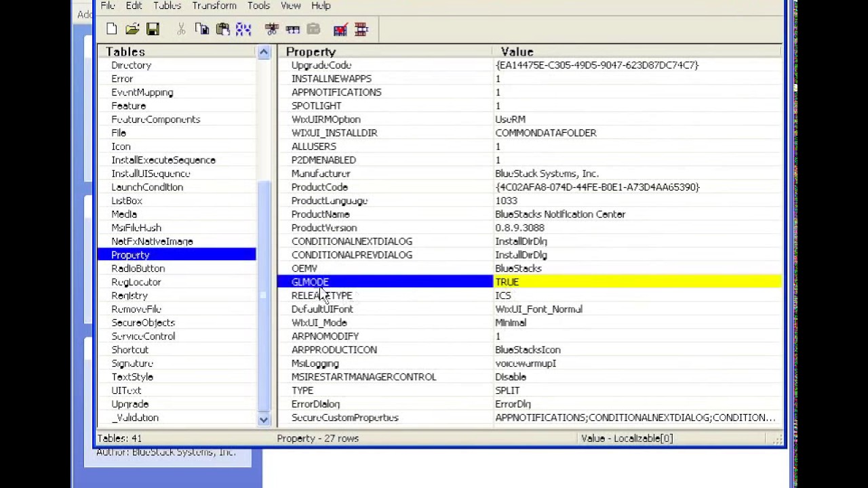Click the Cut scissors toolbar icon
The height and width of the screenshot is (488, 868).
(x=181, y=28)
